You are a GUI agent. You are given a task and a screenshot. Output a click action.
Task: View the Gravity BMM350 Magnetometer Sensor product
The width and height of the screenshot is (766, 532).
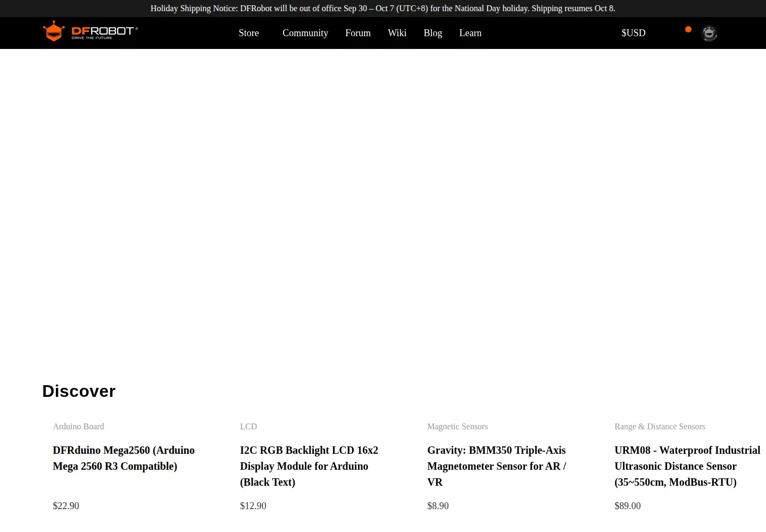click(x=497, y=466)
